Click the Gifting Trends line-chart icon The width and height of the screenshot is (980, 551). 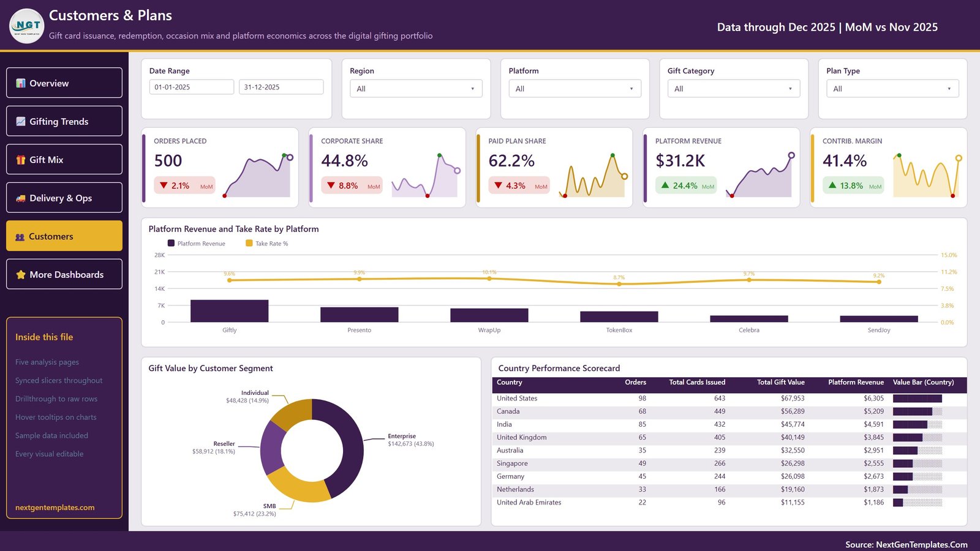[x=21, y=121]
